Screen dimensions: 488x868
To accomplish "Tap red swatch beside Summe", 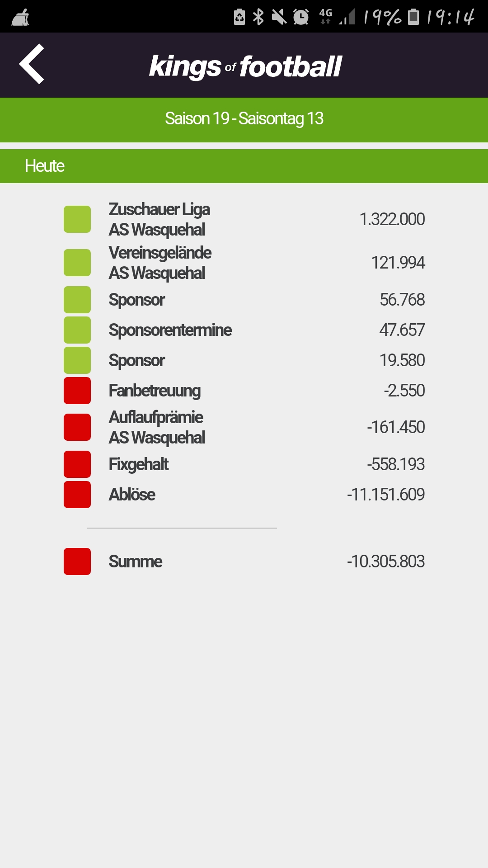I will (77, 561).
